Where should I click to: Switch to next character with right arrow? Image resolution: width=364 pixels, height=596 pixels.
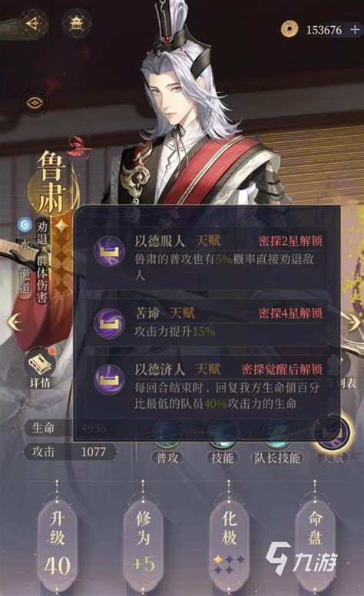click(352, 323)
